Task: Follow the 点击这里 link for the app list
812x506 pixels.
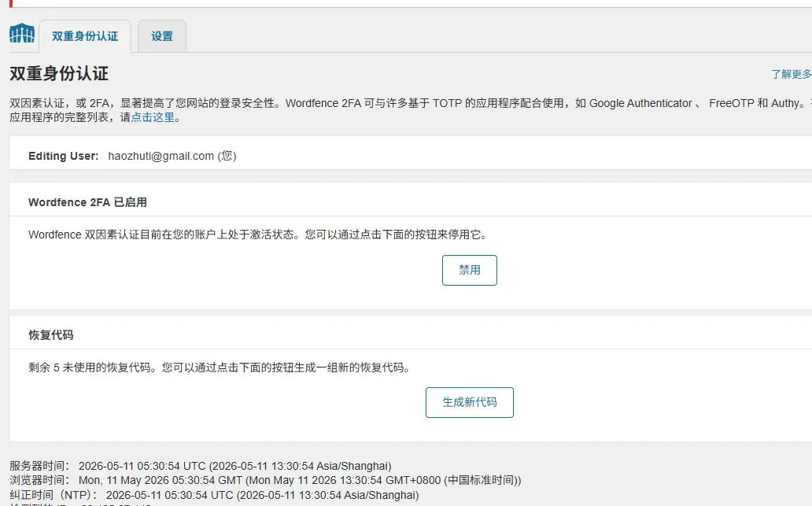Action: coord(153,117)
